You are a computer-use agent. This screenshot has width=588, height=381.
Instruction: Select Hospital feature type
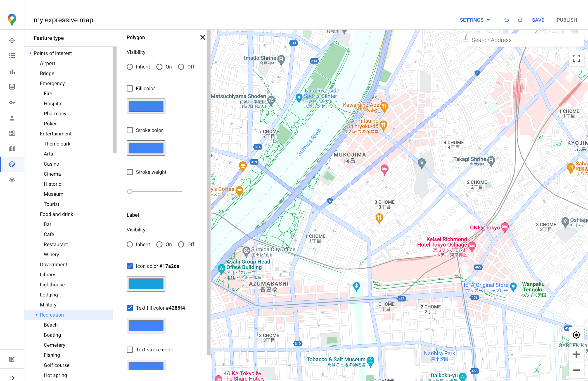53,103
